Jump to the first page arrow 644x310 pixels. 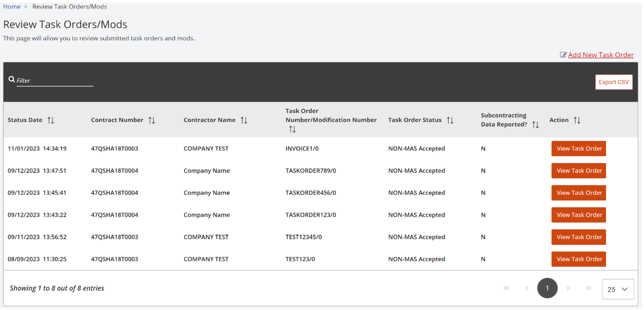(506, 288)
